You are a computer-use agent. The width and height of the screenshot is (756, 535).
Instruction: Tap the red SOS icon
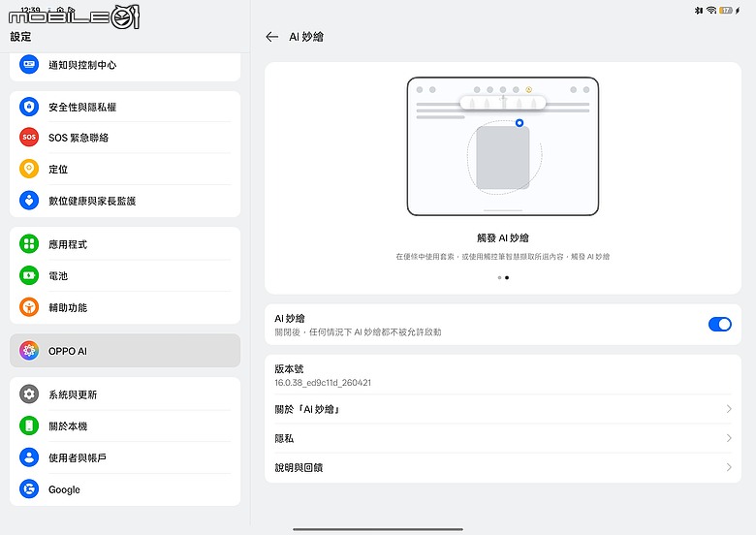[x=29, y=138]
